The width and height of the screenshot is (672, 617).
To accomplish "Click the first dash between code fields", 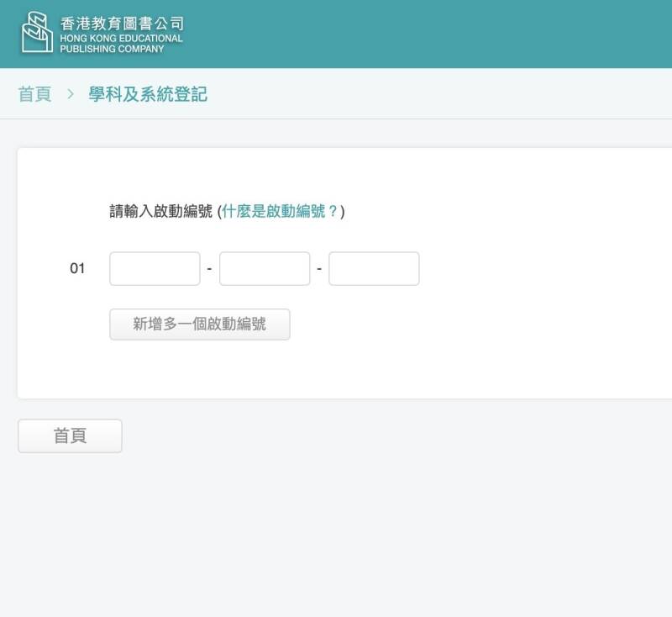I will point(209,269).
